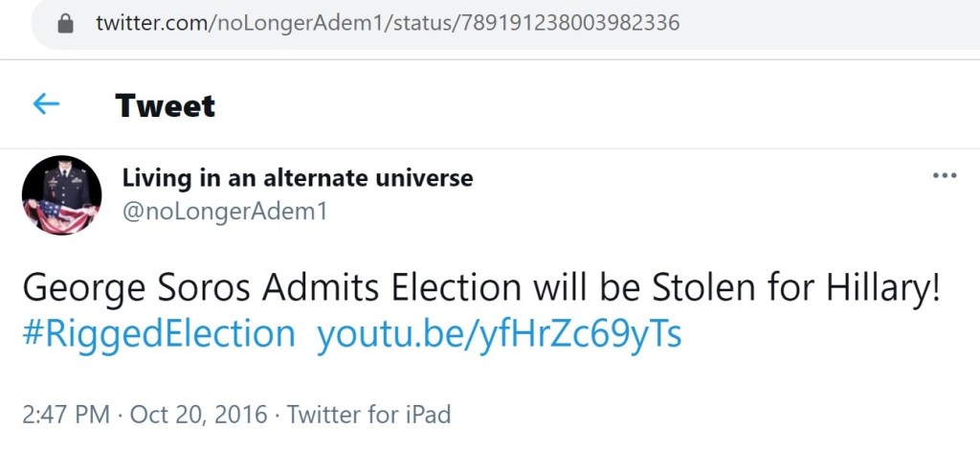
Task: Click the twitter.com domain in the URL
Action: [151, 23]
